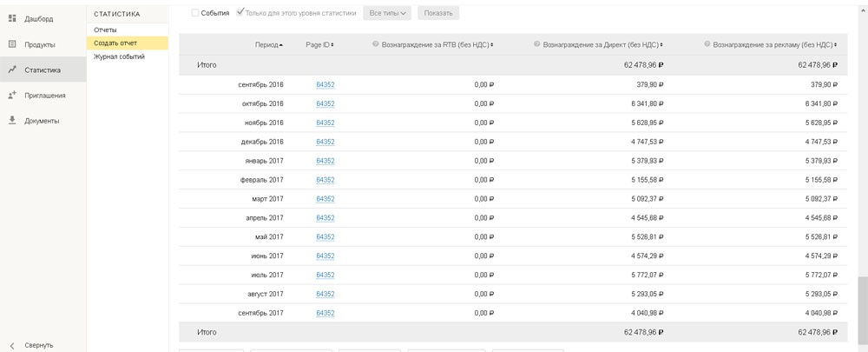This screenshot has height=352, width=868.
Task: Open Page ID link for январь 2017
Action: (325, 161)
